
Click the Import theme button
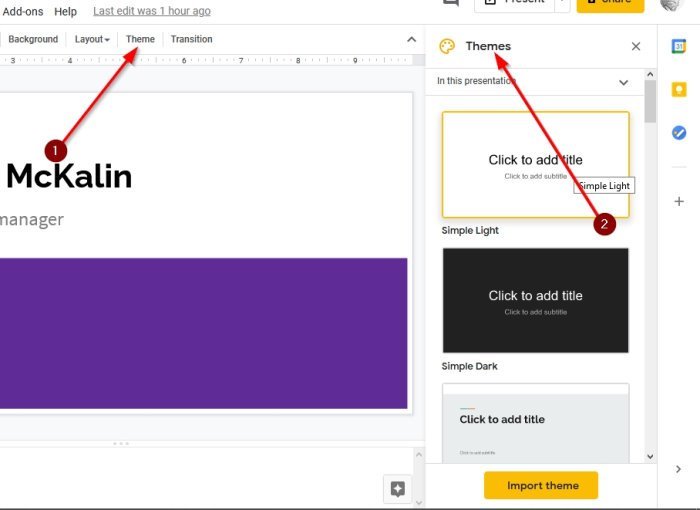541,485
